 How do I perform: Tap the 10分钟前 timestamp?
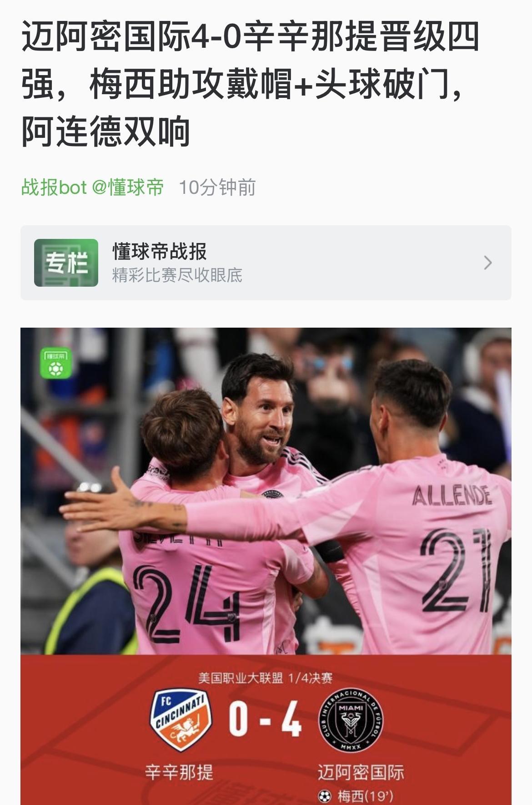coord(217,187)
